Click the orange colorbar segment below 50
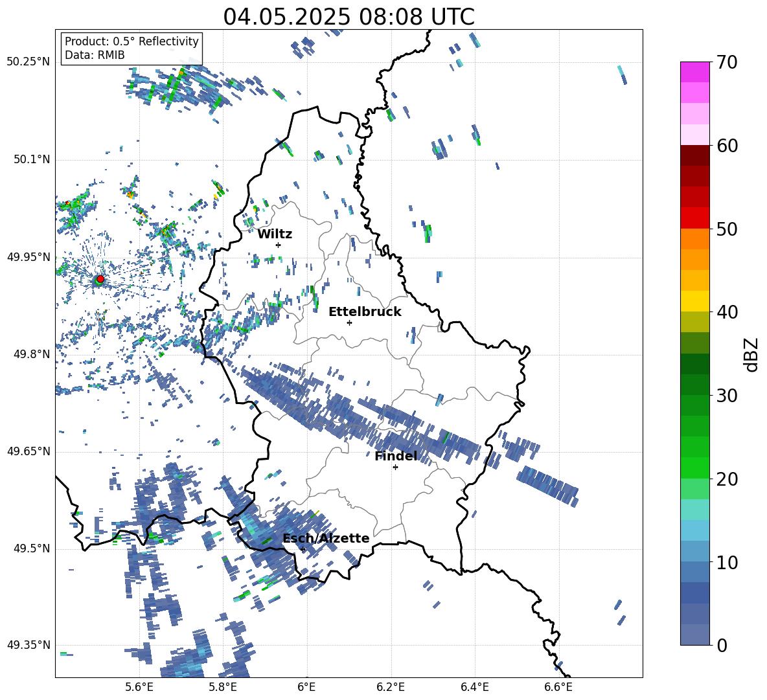This screenshot has height=700, width=767. tap(695, 239)
